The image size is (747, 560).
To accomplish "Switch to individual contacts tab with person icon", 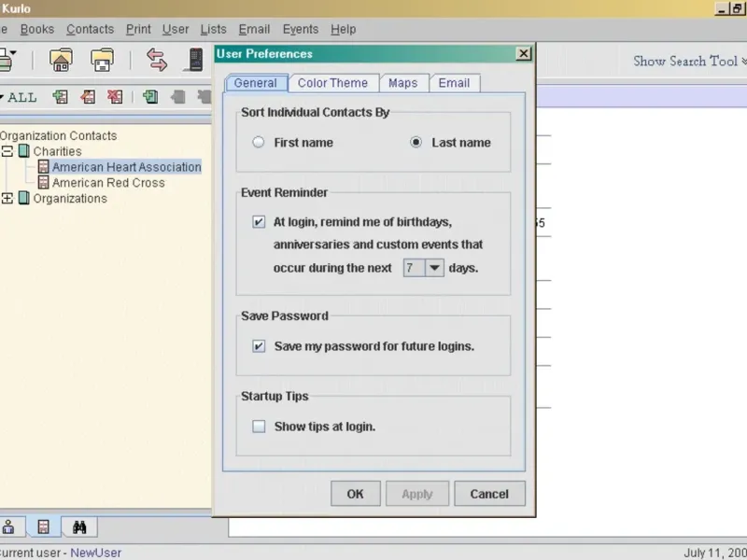I will click(8, 527).
